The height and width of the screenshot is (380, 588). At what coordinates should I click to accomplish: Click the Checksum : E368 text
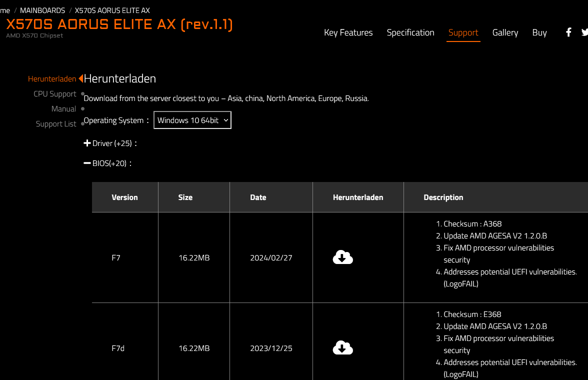pos(472,314)
